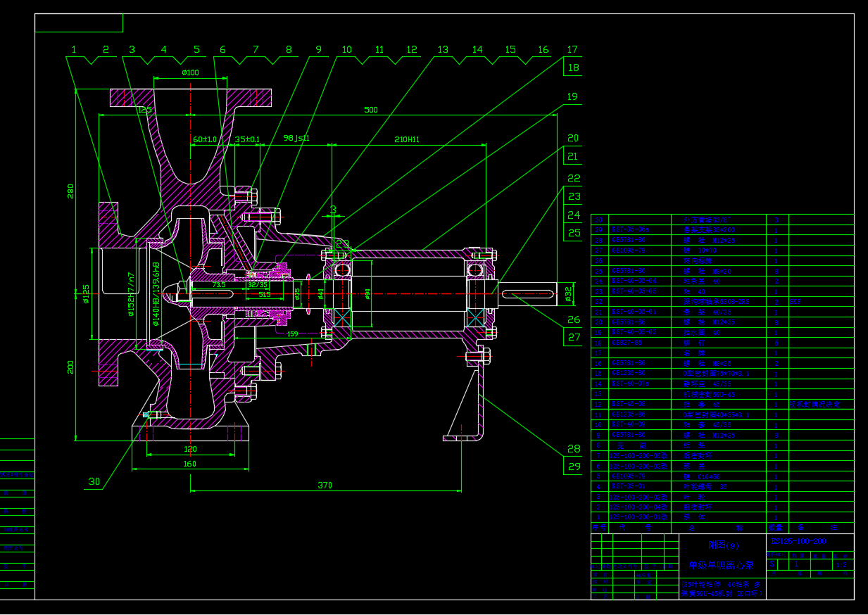Select the 深沟球轴承6308-2RS parts list entry
Viewport: 868px width, 615px height.
click(715, 301)
